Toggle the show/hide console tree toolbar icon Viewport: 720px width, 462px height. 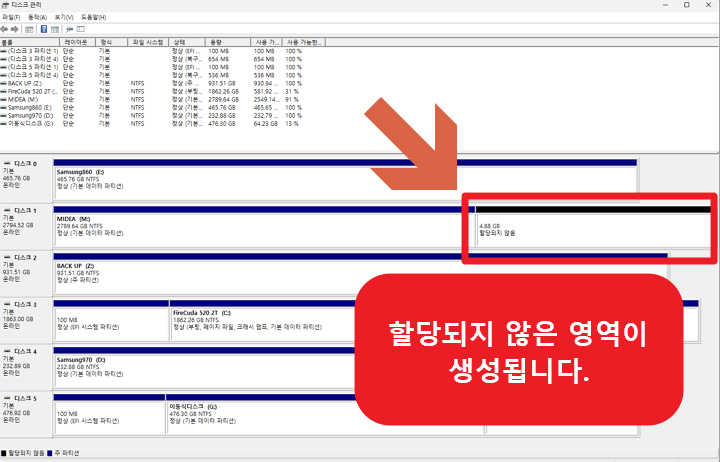click(x=29, y=29)
